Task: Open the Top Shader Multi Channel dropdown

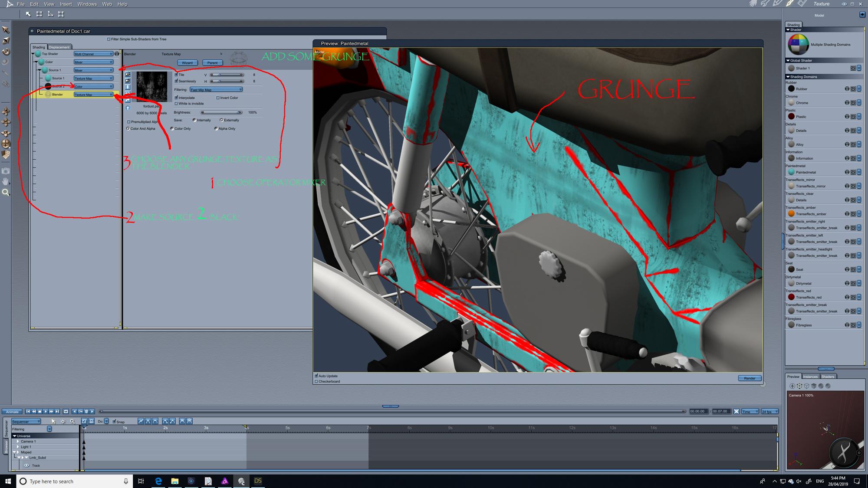Action: [93, 54]
